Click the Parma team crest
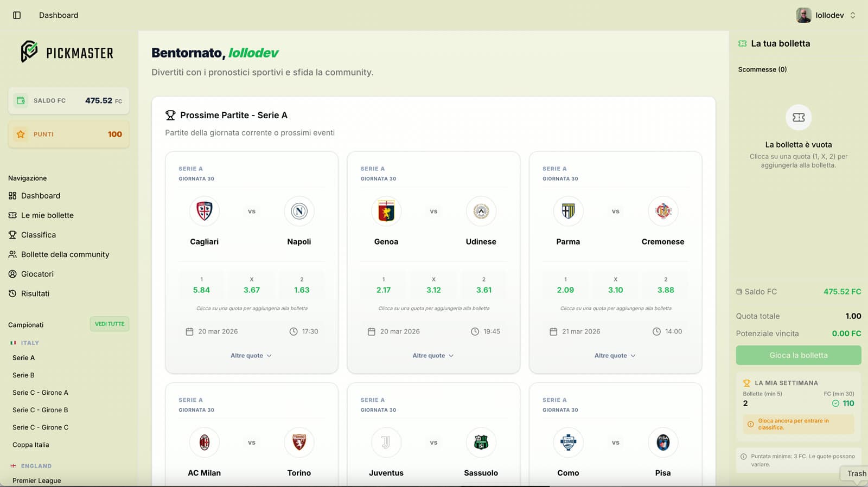 pyautogui.click(x=568, y=211)
